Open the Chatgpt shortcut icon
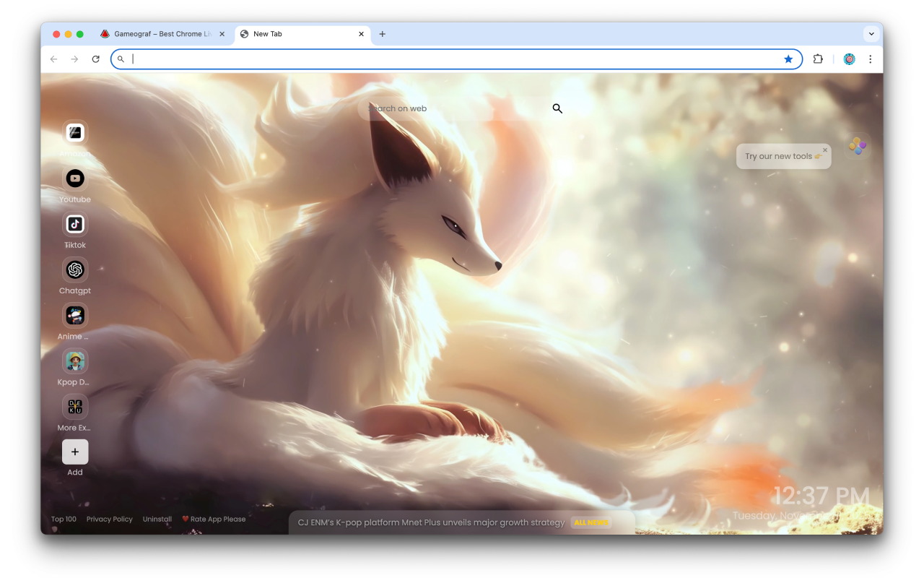 point(75,269)
